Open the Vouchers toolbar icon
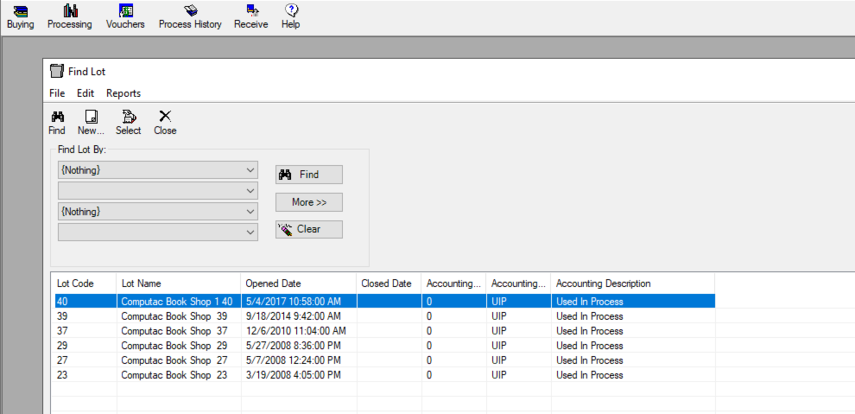This screenshot has height=414, width=855. [125, 17]
